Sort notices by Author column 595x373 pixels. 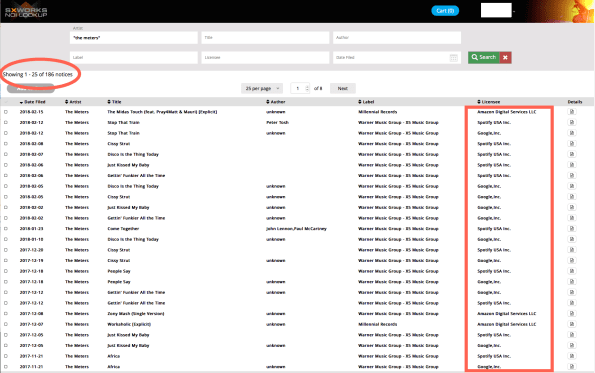tap(276, 102)
